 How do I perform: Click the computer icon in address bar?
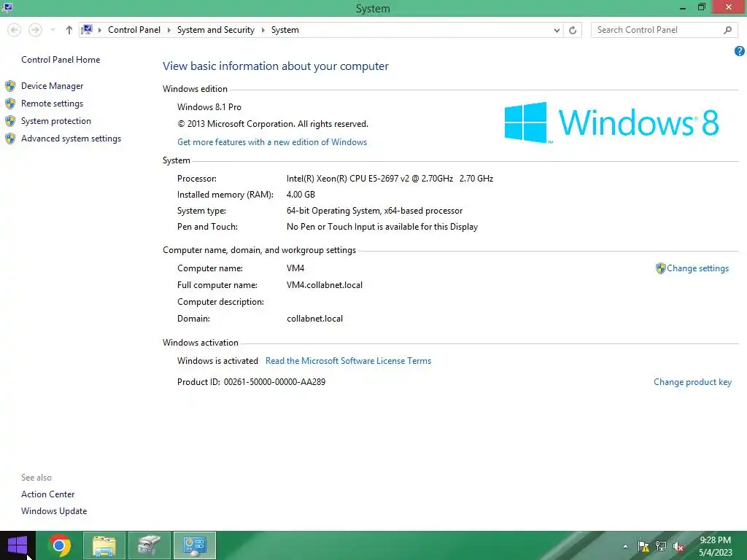87,29
